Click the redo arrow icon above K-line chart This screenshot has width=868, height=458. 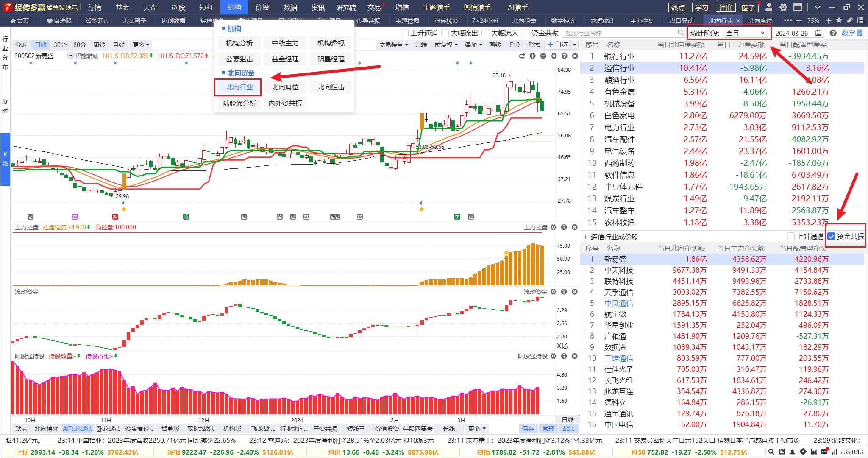522,56
